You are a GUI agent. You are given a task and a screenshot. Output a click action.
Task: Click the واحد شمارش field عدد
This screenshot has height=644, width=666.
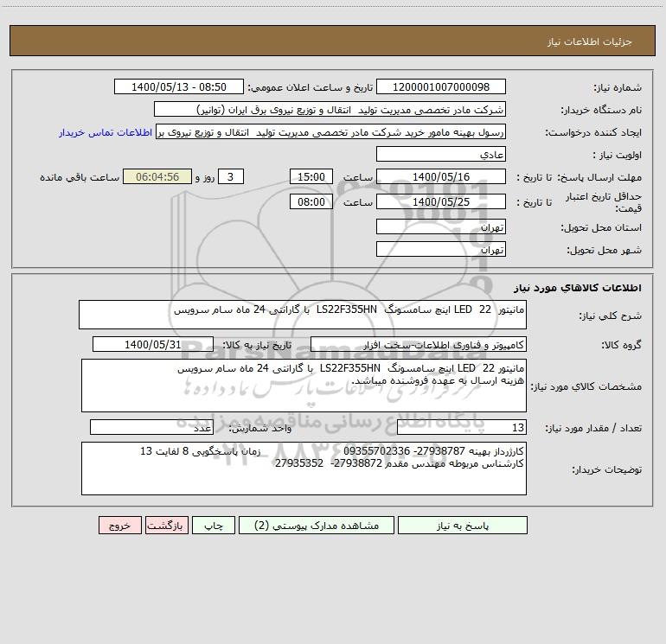click(x=151, y=428)
